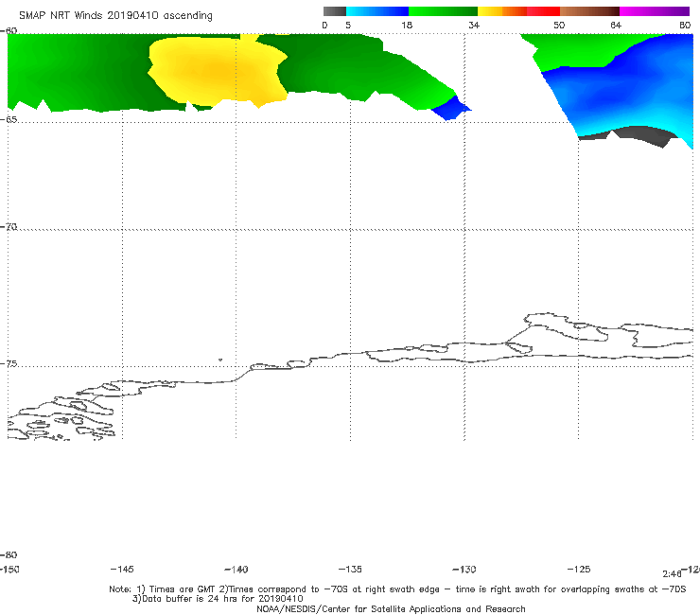Image resolution: width=700 pixels, height=615 pixels.
Task: Click the -130 longitude axis label
Action: 464,570
